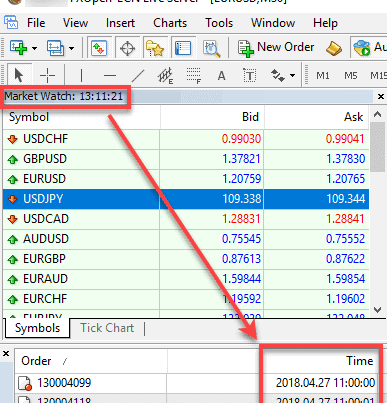Select the EURCHF row
This screenshot has height=403, width=387.
186,299
